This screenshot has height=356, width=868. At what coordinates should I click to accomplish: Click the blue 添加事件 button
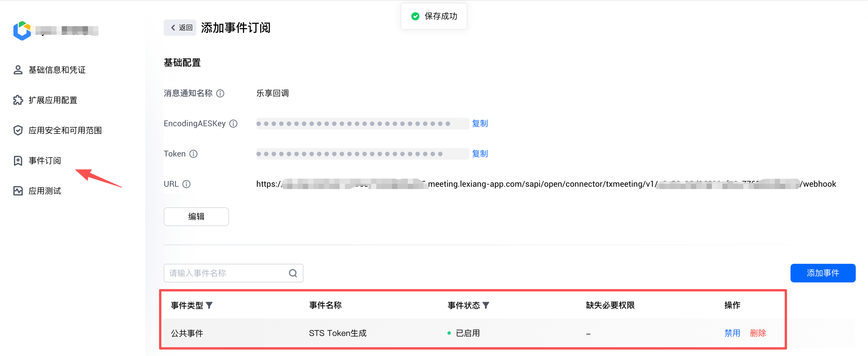[823, 273]
